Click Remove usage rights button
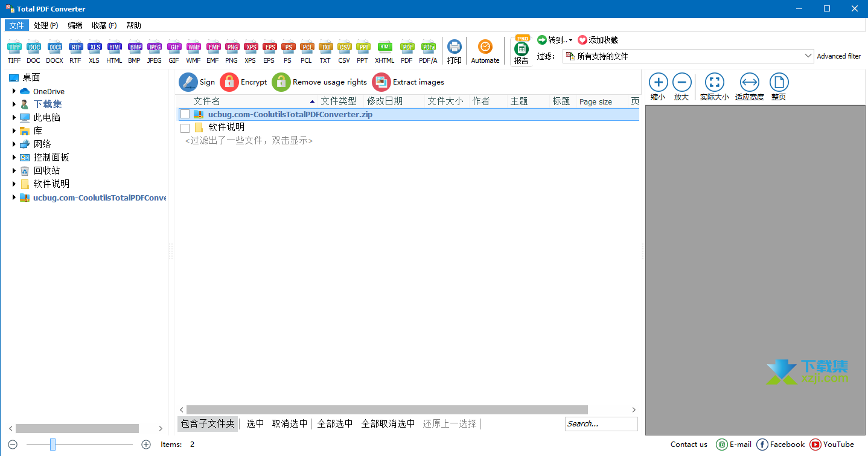This screenshot has height=456, width=868. point(319,82)
